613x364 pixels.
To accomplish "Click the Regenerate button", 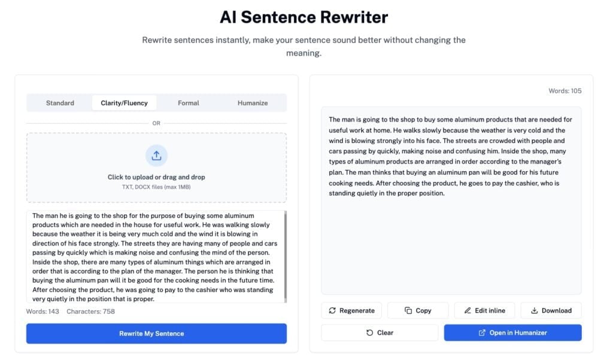I will click(x=351, y=311).
